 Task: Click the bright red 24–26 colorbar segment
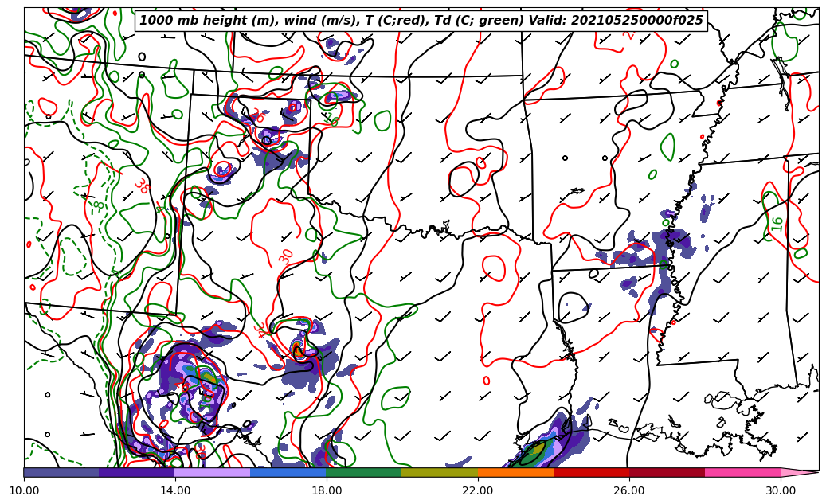click(591, 472)
